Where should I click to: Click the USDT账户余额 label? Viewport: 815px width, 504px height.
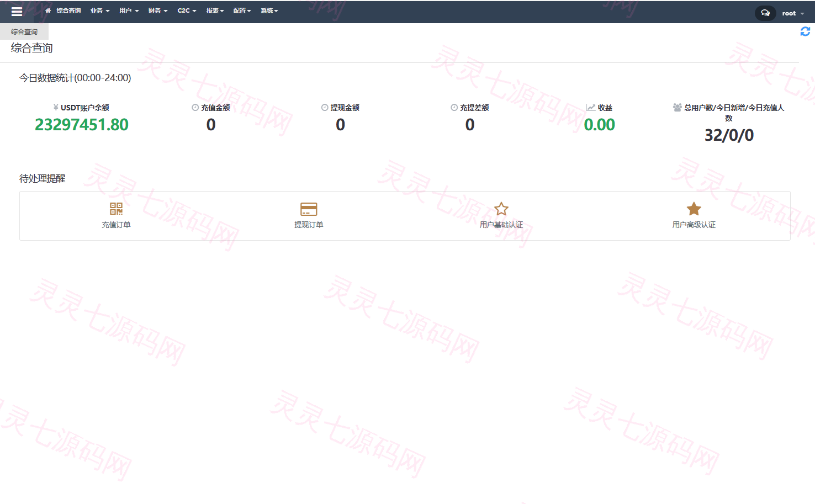tap(85, 108)
